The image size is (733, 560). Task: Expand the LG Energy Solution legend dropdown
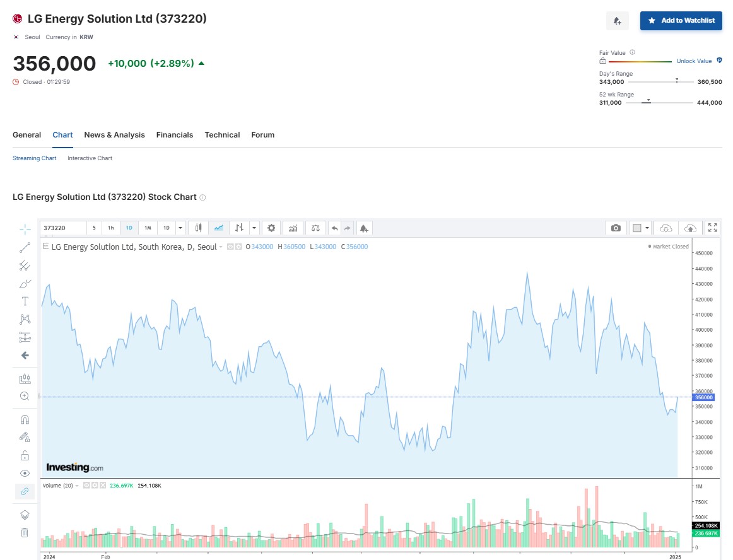click(221, 247)
